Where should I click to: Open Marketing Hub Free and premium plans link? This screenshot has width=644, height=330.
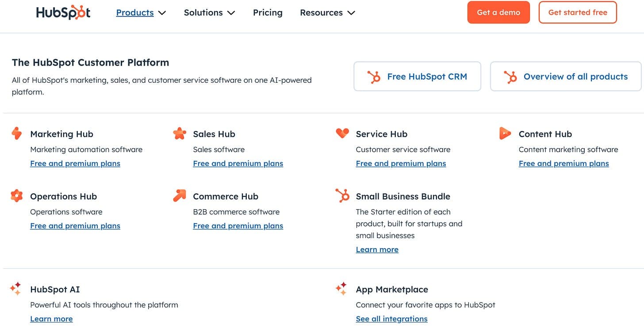[x=75, y=164]
